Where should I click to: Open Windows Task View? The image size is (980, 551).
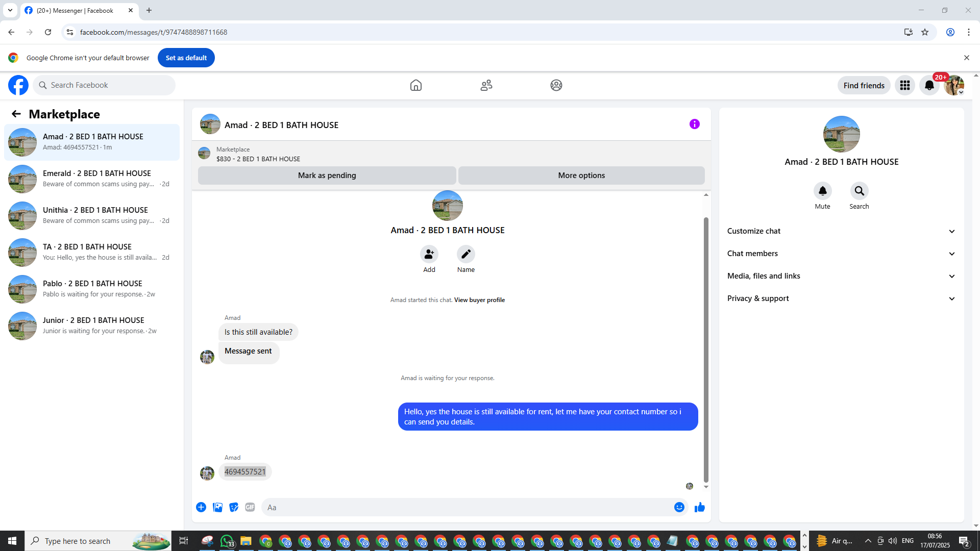[x=184, y=541]
